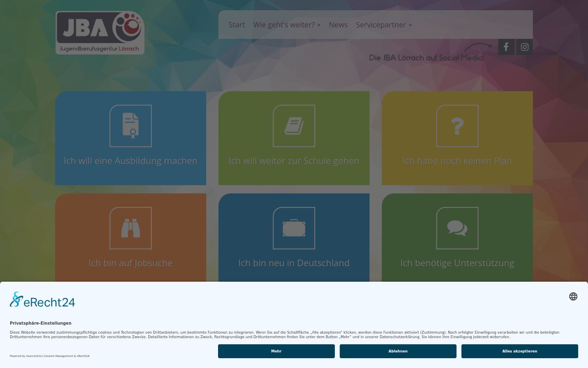
Task: Open the JBA Lörrach Instagram icon
Action: coord(525,47)
